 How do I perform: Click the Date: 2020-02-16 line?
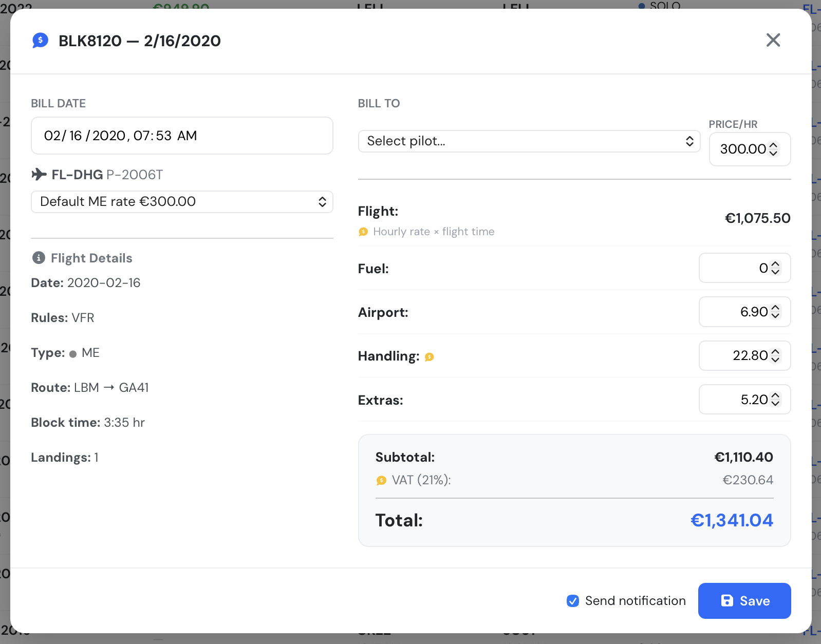(86, 283)
